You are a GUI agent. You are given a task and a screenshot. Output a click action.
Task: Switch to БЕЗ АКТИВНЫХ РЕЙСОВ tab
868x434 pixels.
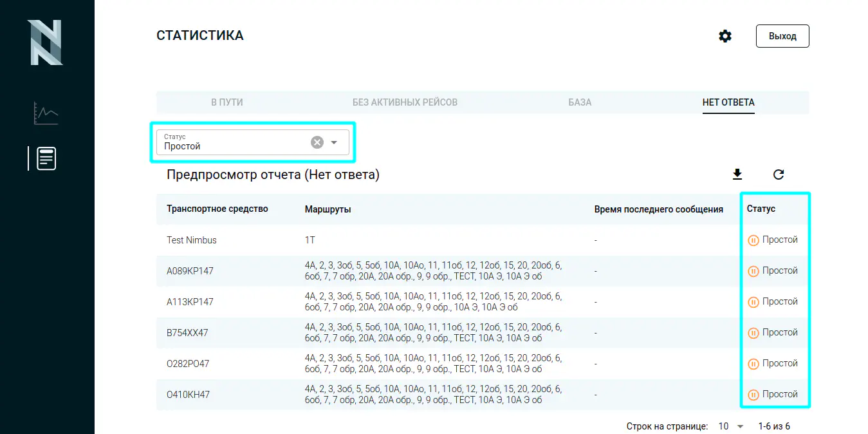click(x=405, y=102)
